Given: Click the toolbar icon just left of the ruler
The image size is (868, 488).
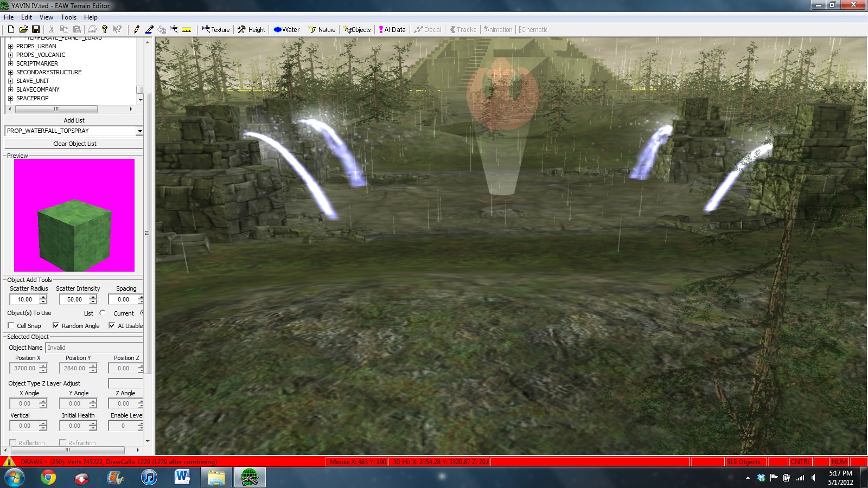Looking at the screenshot, I should click(x=174, y=29).
